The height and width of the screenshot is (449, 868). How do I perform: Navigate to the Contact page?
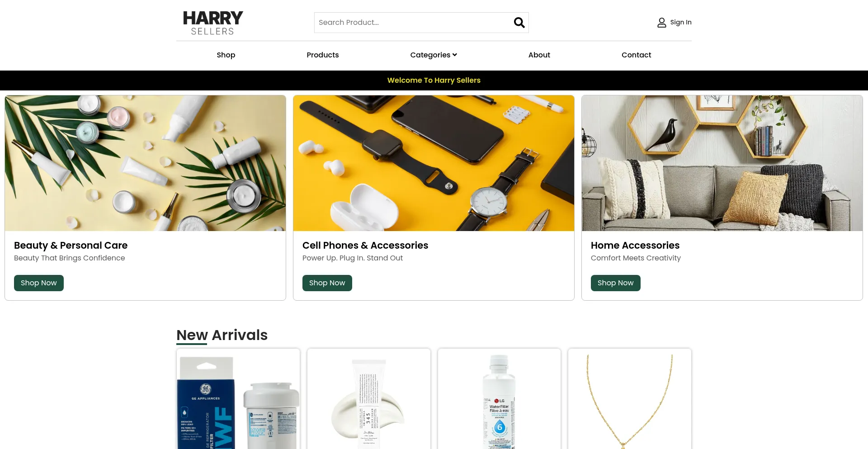[x=636, y=55]
